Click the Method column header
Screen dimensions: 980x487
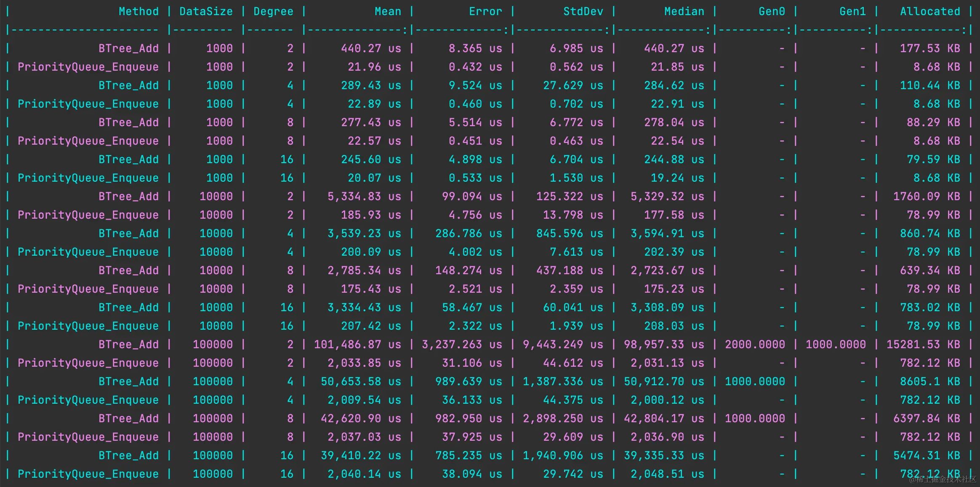click(x=138, y=11)
